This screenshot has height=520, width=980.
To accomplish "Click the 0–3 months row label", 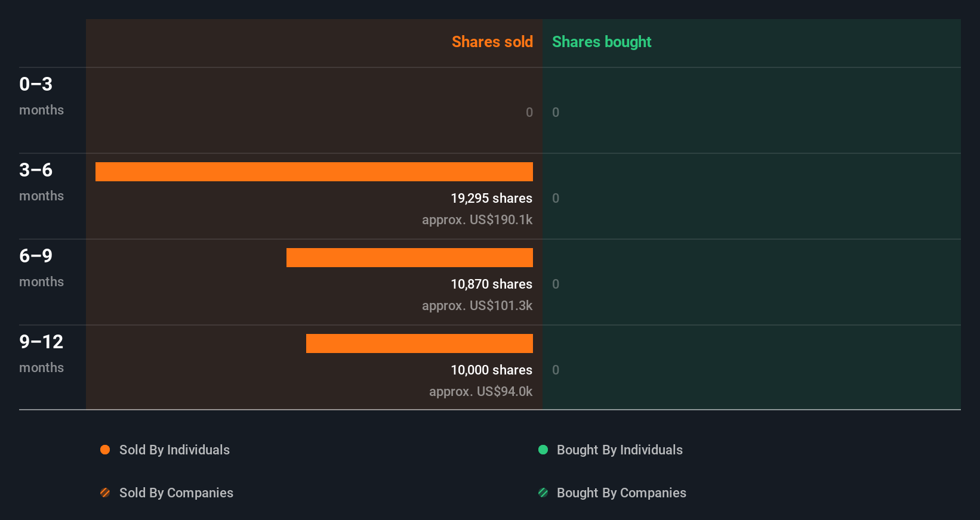I will pyautogui.click(x=41, y=96).
